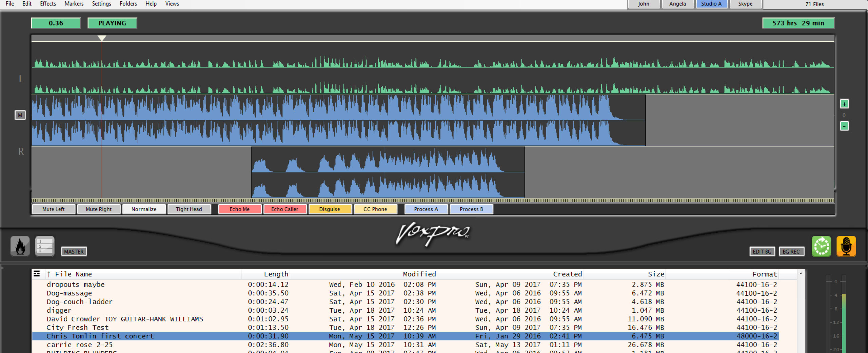
Task: Select the 'carrie rose 2-25' file
Action: tap(405, 345)
